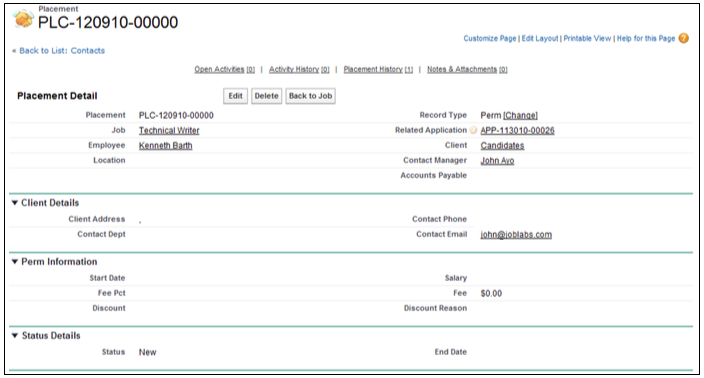This screenshot has height=378, width=704.
Task: Jump to Open Activities related list
Action: [224, 70]
